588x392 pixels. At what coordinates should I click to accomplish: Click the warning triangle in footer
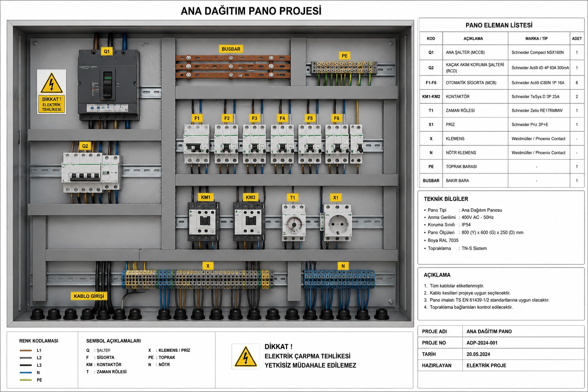coord(245,356)
